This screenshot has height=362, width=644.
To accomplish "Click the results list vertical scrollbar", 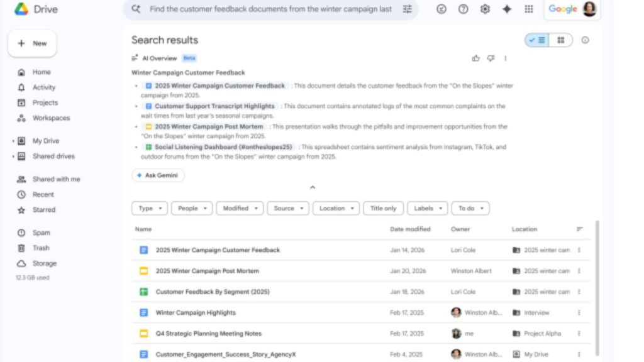I will click(x=596, y=283).
